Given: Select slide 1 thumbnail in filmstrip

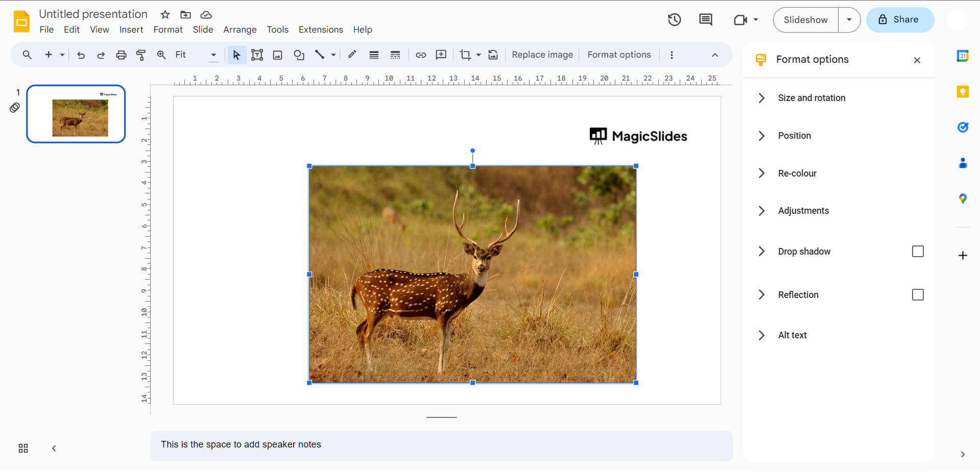Looking at the screenshot, I should [76, 114].
